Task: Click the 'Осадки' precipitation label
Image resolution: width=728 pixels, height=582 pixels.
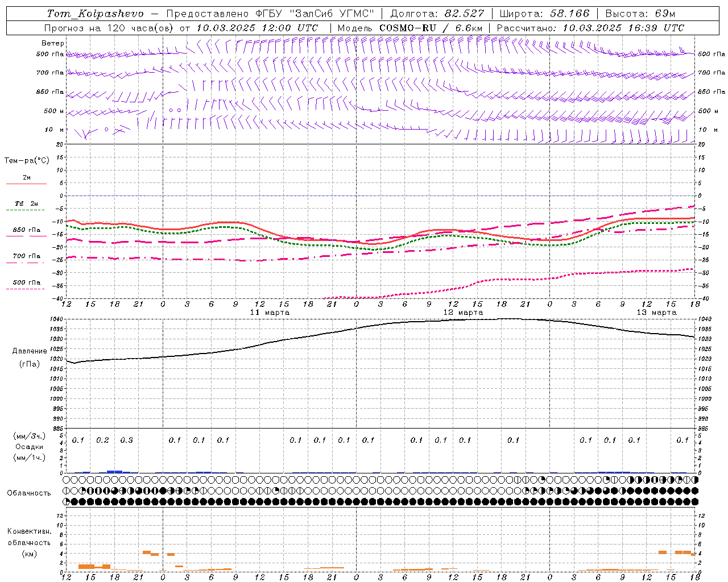Action: (x=30, y=447)
